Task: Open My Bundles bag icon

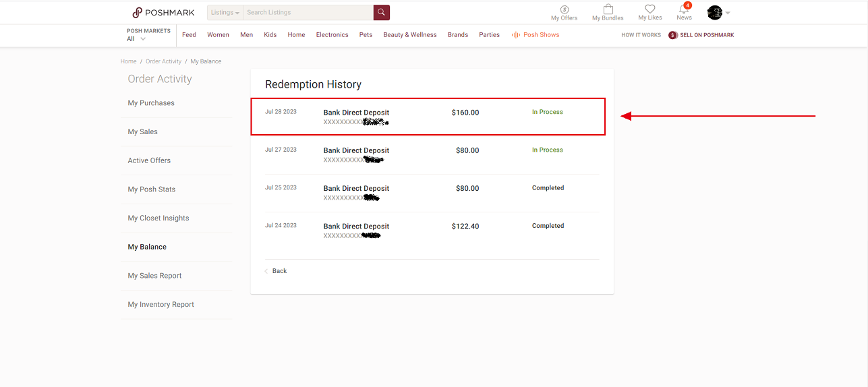Action: point(608,9)
